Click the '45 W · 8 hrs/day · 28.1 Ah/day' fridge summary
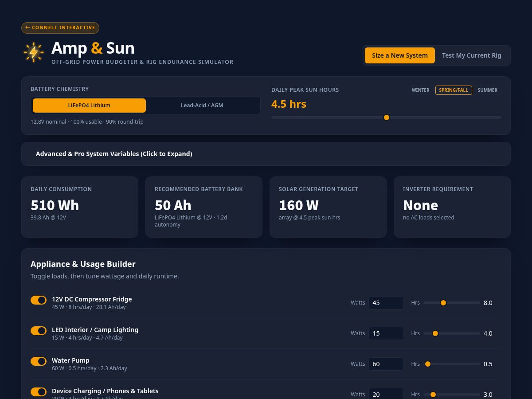532x399 pixels. coord(89,307)
